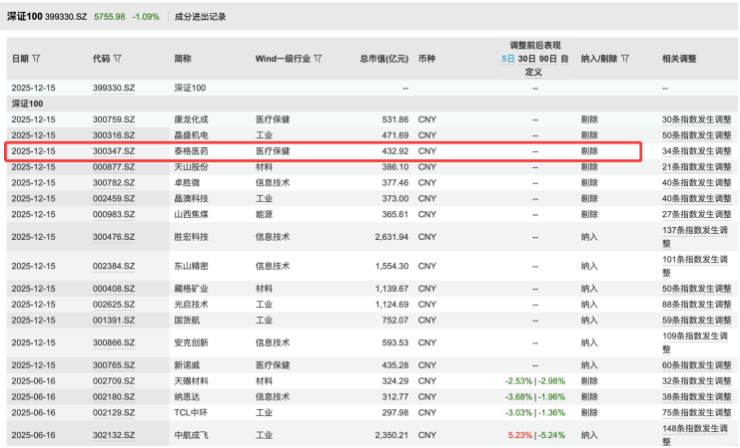Open stock code 300782.SZ
740x448 pixels.
pos(114,183)
